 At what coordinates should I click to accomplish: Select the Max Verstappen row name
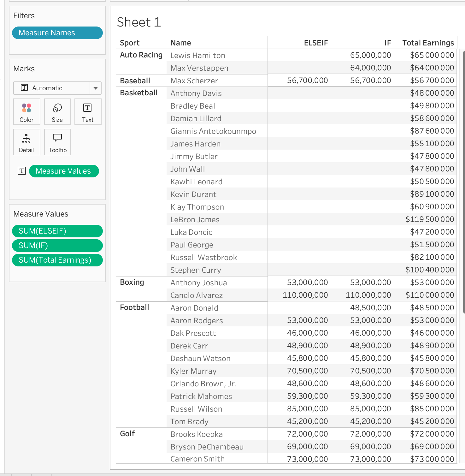[x=199, y=68]
